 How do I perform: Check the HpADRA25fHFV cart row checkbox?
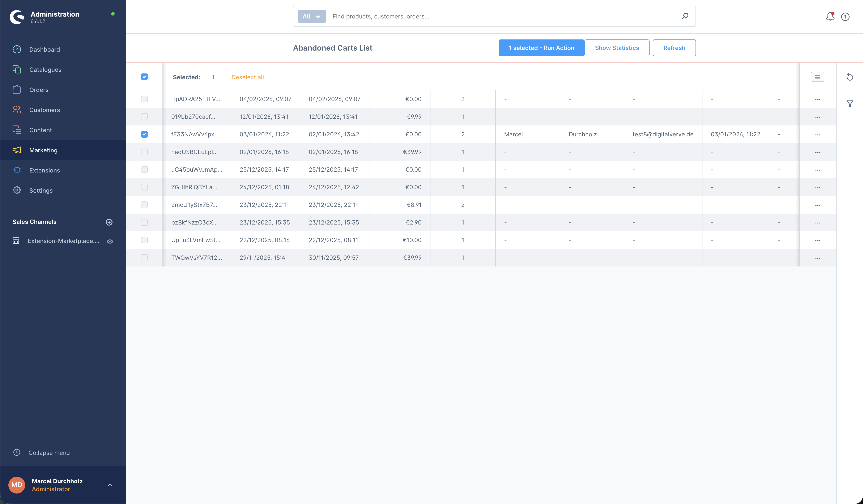coord(144,99)
